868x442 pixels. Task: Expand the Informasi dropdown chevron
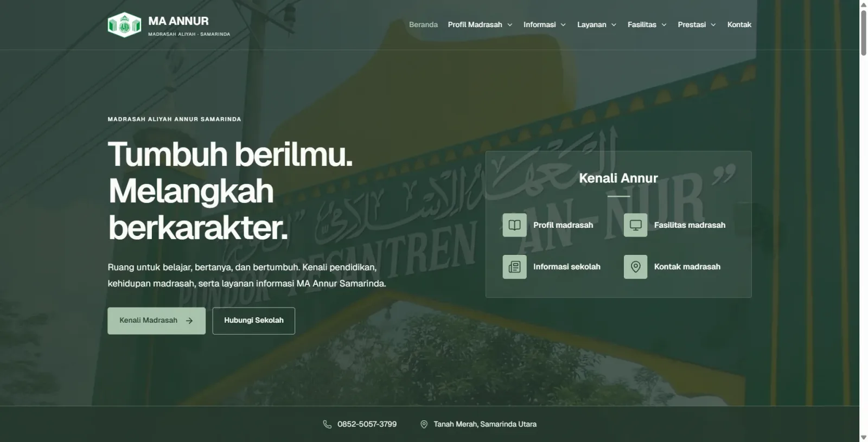tap(563, 25)
